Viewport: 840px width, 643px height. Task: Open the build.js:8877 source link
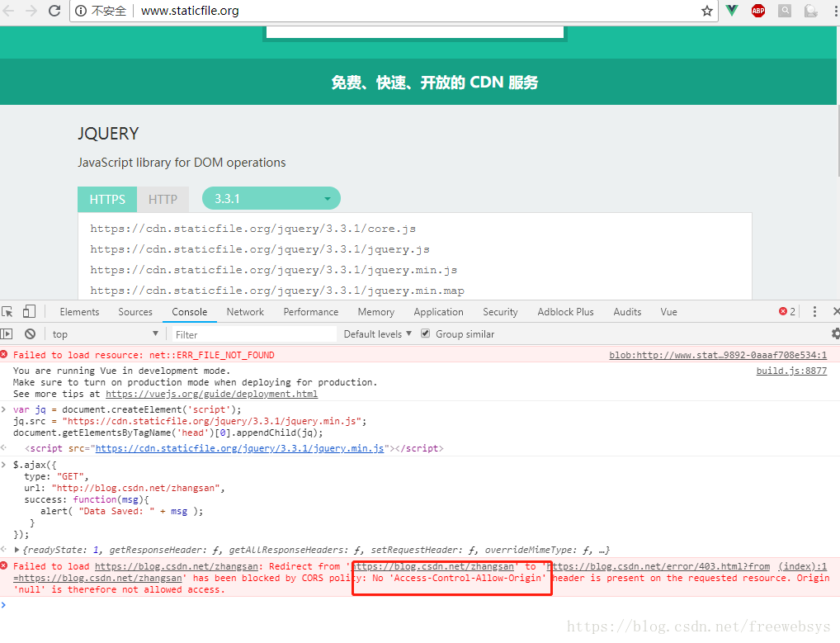point(791,371)
